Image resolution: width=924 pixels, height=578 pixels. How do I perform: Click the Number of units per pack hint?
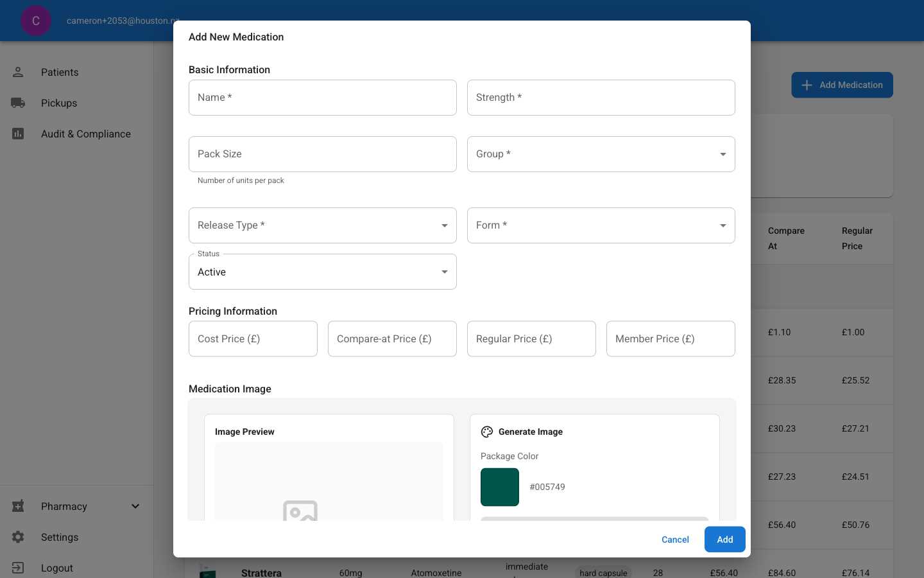click(241, 180)
